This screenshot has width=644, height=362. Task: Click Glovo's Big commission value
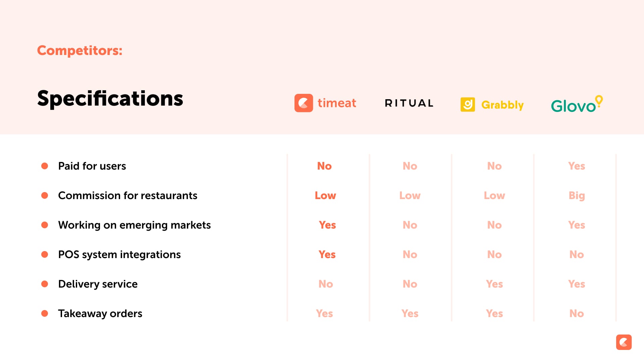click(x=577, y=195)
